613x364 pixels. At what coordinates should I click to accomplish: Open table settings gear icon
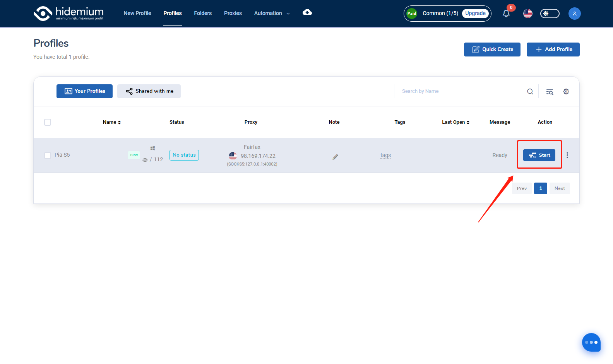566,92
